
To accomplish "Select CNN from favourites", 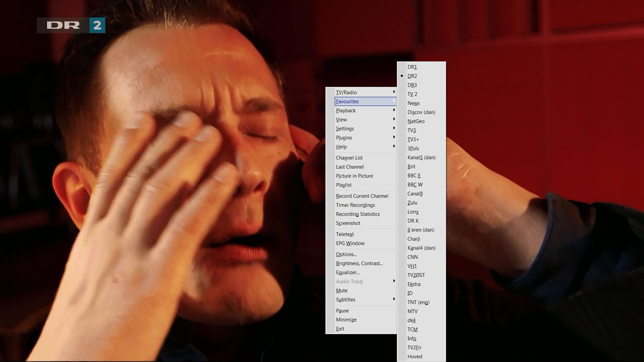I will (x=413, y=257).
